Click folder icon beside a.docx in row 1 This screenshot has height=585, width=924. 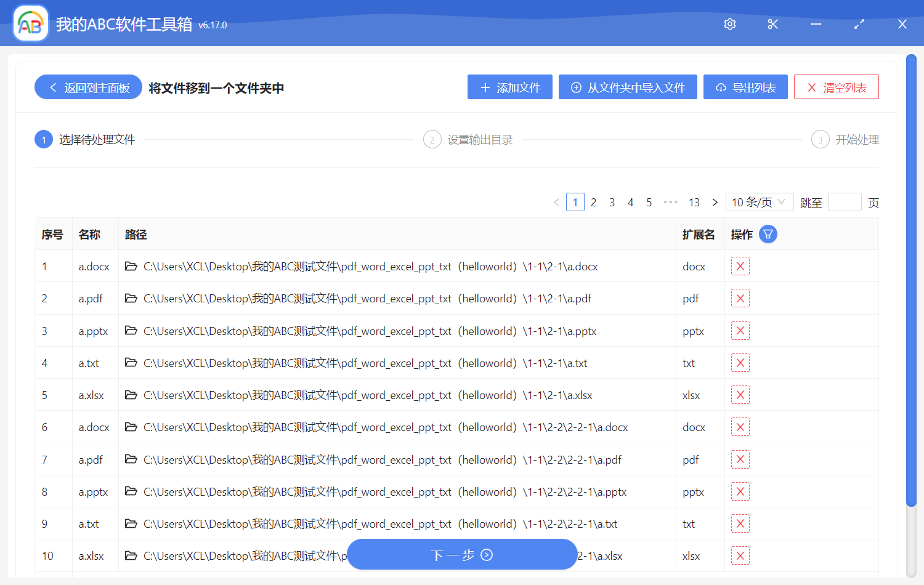point(131,265)
